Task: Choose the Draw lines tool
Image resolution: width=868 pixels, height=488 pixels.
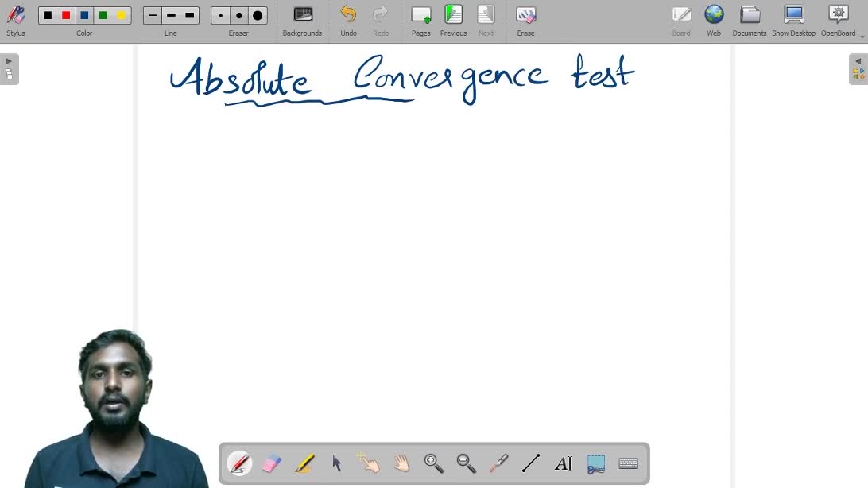Action: point(531,463)
